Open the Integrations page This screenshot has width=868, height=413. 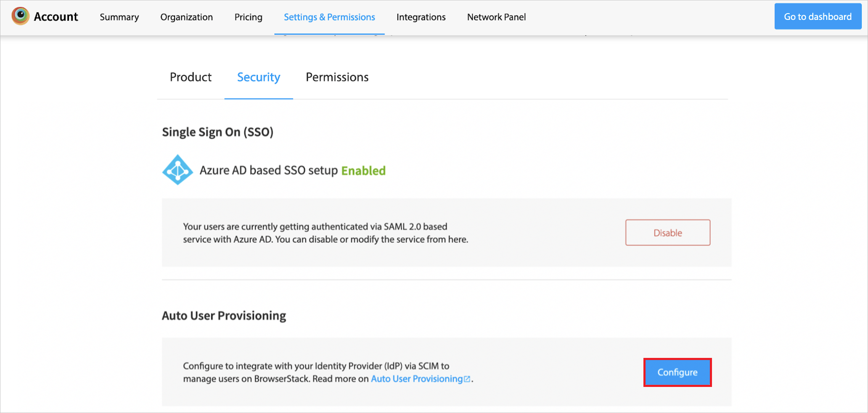point(421,17)
